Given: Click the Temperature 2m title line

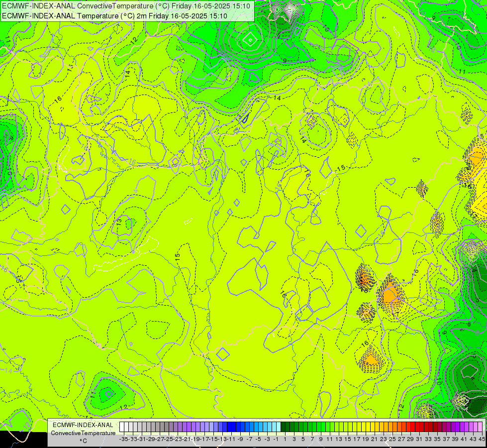Looking at the screenshot, I should point(114,16).
